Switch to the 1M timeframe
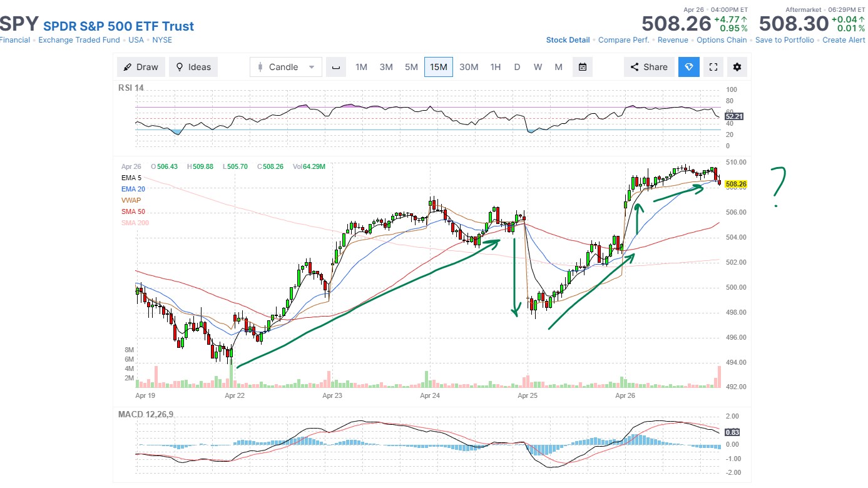Image resolution: width=868 pixels, height=488 pixels. point(361,67)
